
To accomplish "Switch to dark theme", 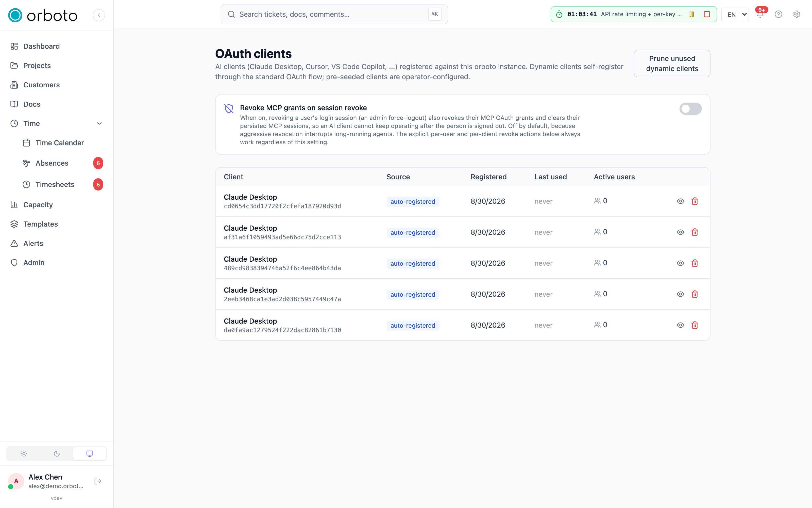I will 57,454.
